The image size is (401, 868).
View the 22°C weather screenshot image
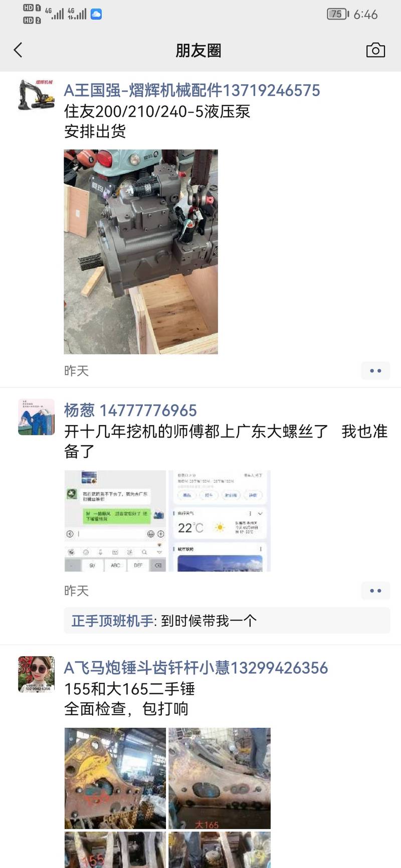pos(220,521)
